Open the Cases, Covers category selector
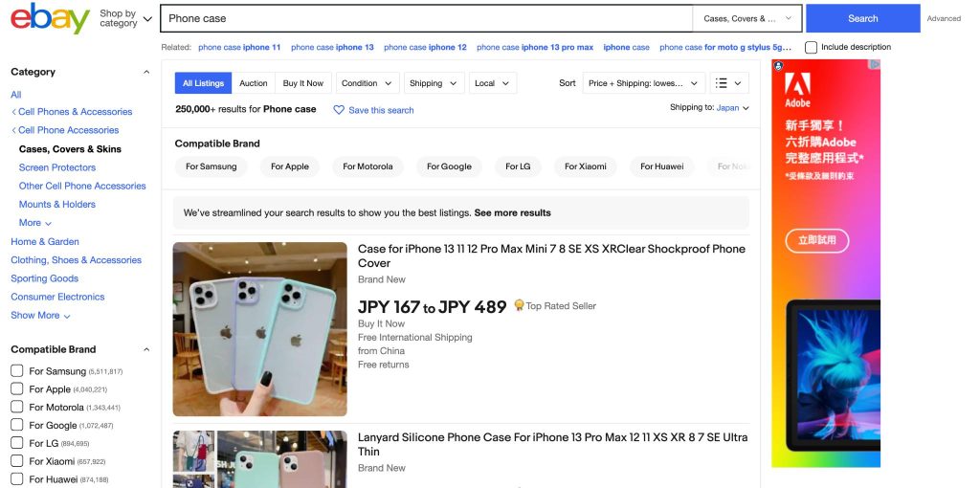 pos(747,19)
